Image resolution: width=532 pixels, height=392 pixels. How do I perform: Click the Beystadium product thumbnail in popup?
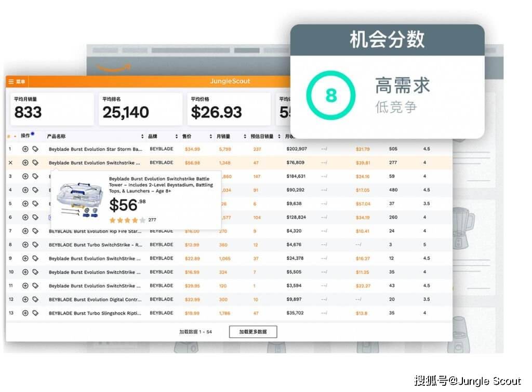coord(79,200)
